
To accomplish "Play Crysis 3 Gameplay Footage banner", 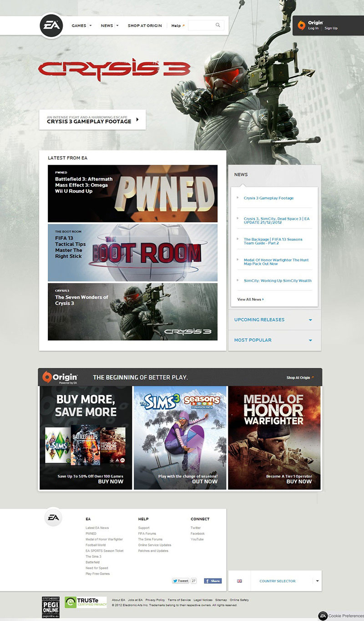I will [x=92, y=120].
